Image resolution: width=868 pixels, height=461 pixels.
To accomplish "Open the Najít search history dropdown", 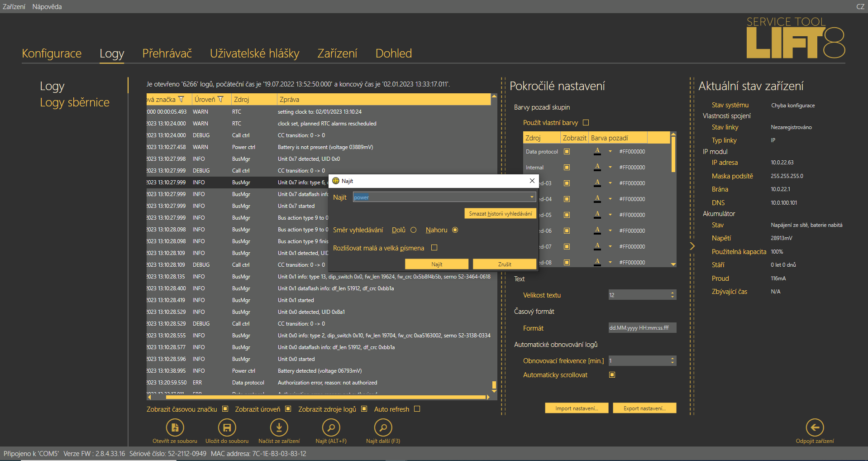I will [x=532, y=197].
